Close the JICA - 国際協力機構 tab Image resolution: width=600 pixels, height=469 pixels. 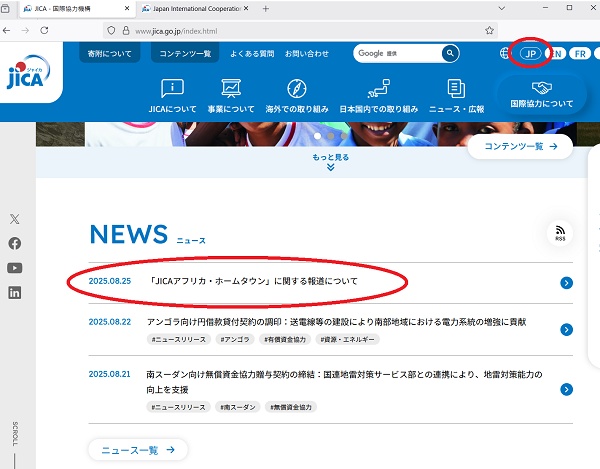tap(127, 8)
